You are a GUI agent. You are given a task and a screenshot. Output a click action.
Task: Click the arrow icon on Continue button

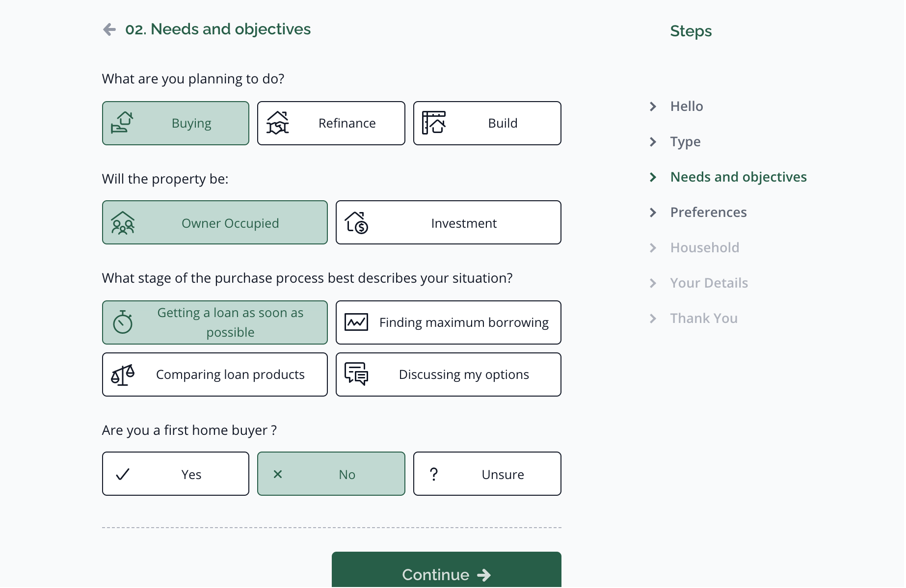click(484, 575)
